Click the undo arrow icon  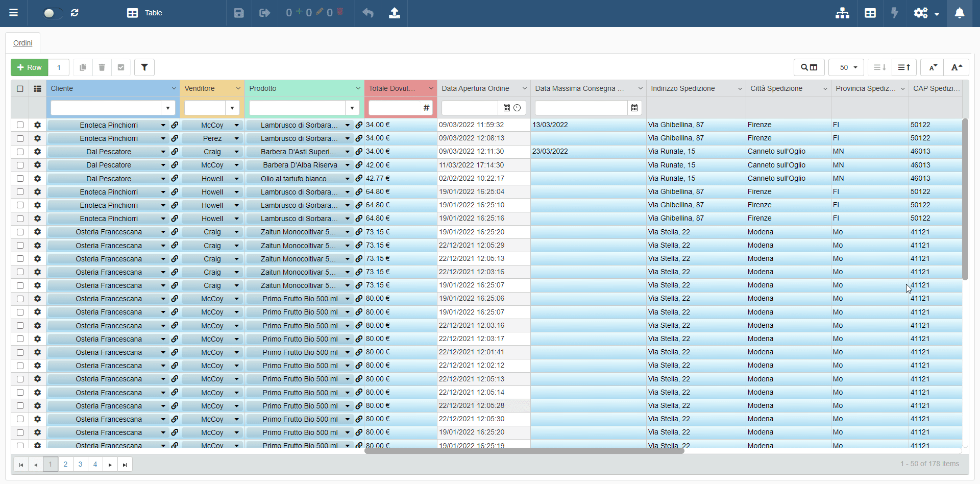[368, 13]
